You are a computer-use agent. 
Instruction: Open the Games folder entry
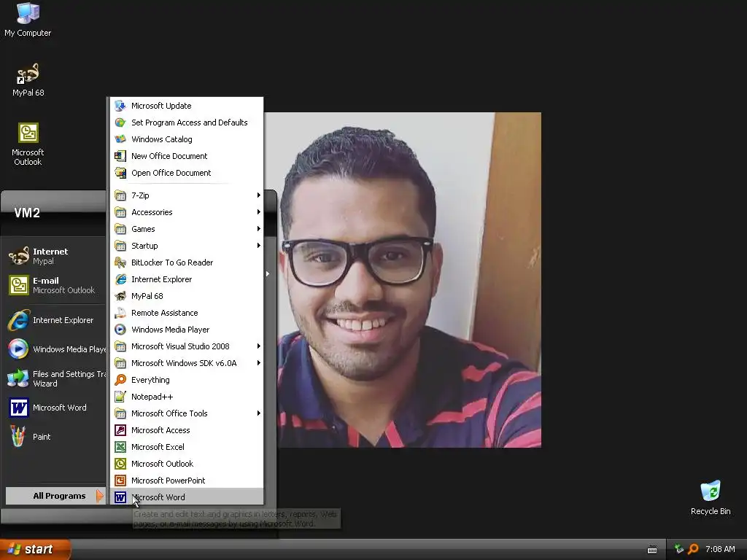click(x=187, y=229)
